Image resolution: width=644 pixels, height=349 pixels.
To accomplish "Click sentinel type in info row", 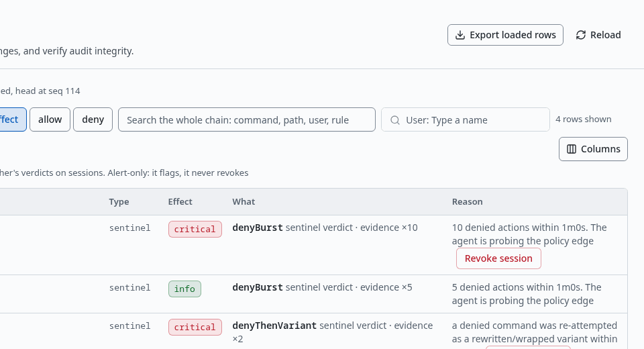I will [129, 287].
